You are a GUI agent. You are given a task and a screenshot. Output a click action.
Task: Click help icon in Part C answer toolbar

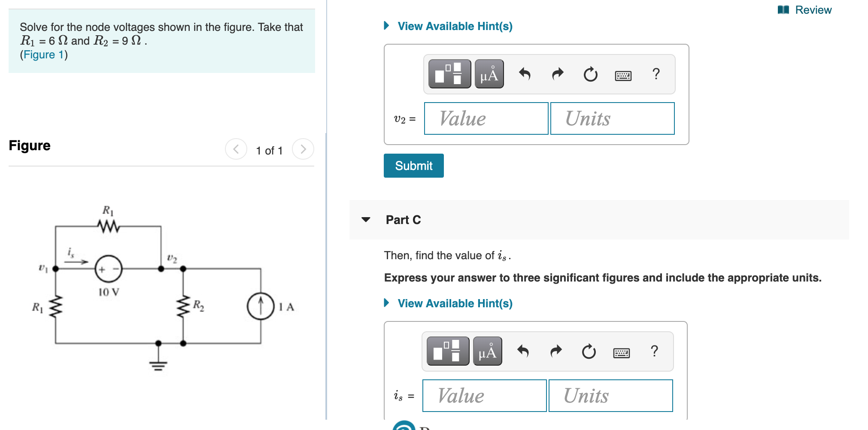(654, 351)
